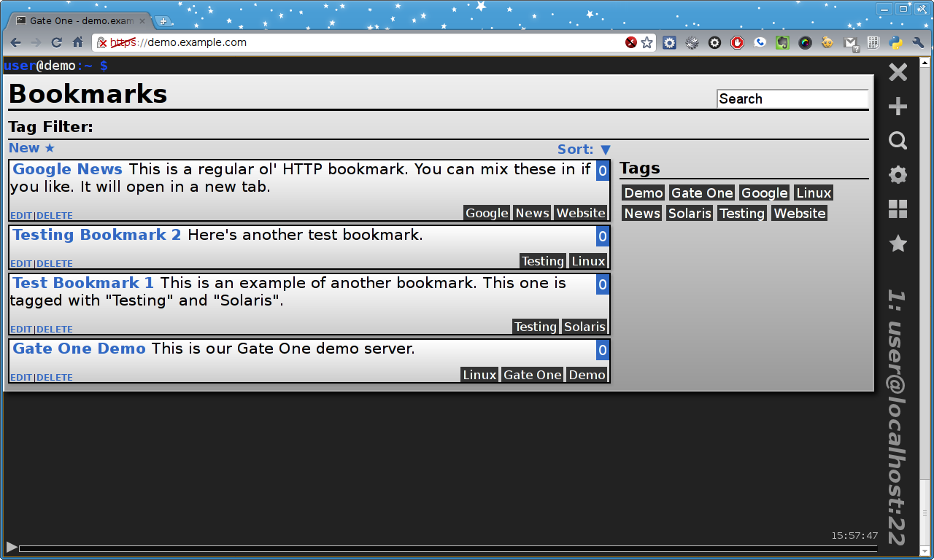The height and width of the screenshot is (560, 934).
Task: Click the terminal title user@localhost:22
Action: click(897, 418)
